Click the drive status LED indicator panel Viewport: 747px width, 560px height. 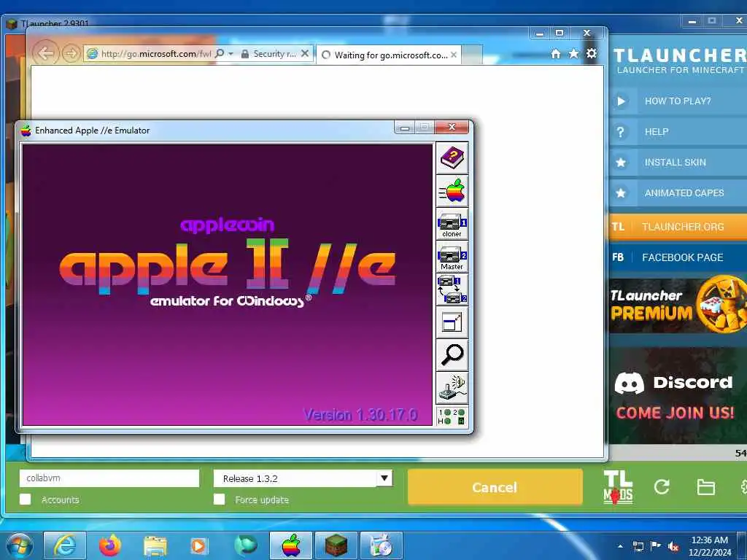(x=452, y=416)
